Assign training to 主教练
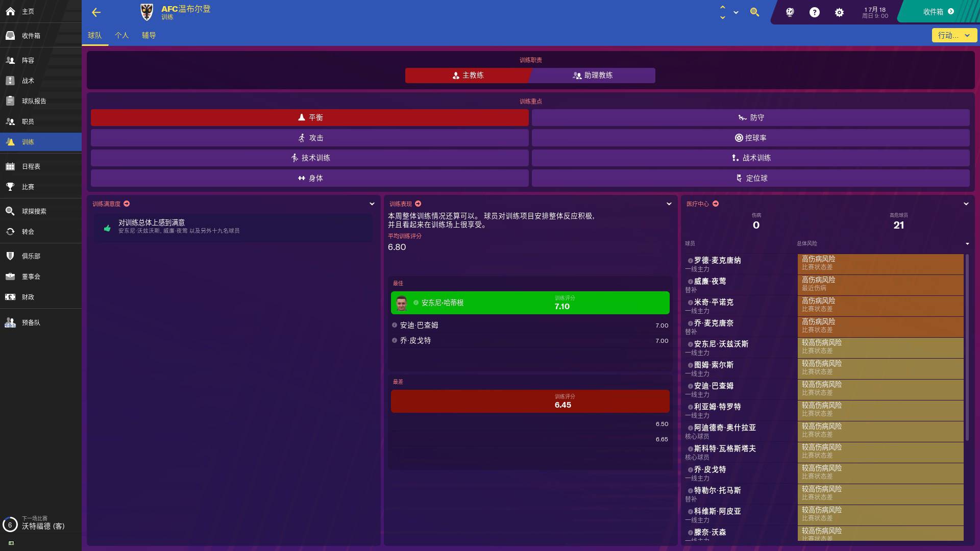The image size is (980, 551). coord(468,76)
